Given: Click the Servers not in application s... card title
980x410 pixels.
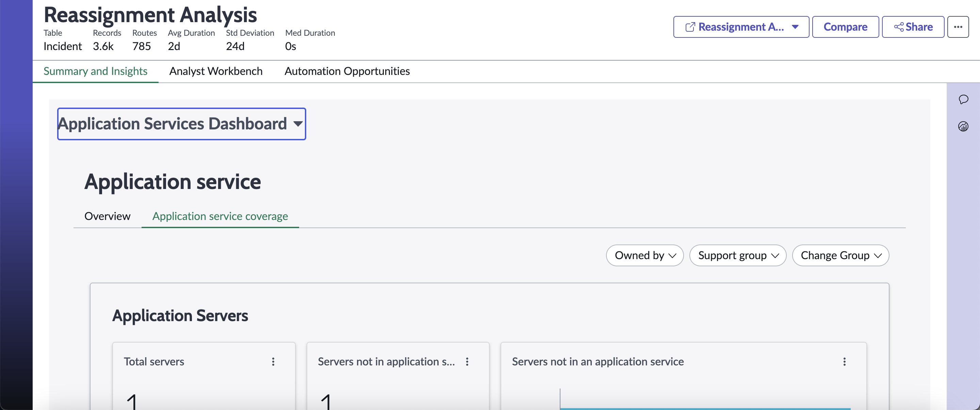Looking at the screenshot, I should (x=386, y=362).
